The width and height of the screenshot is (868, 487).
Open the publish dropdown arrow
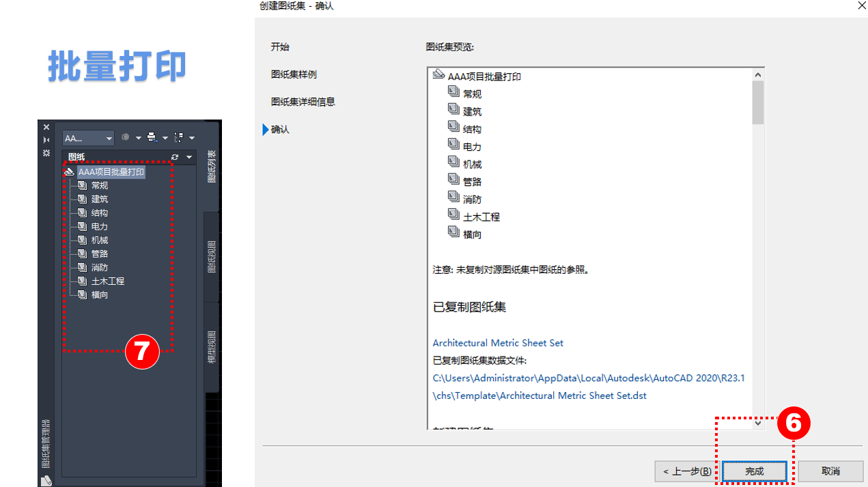tap(164, 137)
